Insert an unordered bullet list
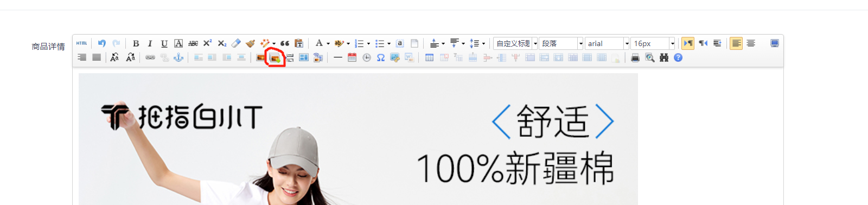 [x=380, y=43]
